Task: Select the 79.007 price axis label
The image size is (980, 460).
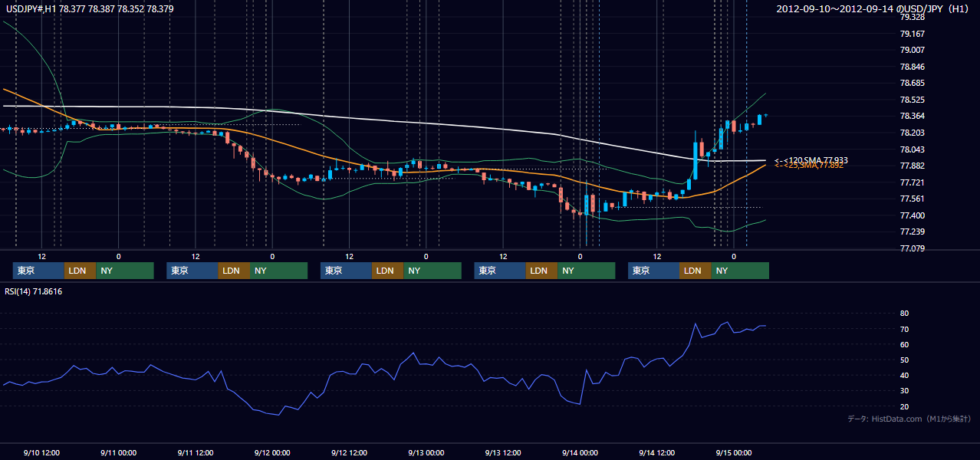Action: click(912, 50)
